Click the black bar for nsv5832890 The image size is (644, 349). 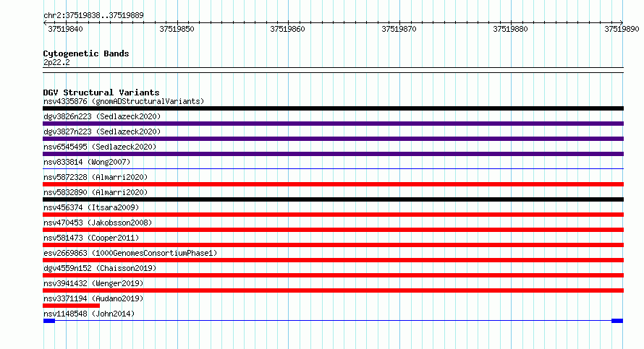pos(333,199)
